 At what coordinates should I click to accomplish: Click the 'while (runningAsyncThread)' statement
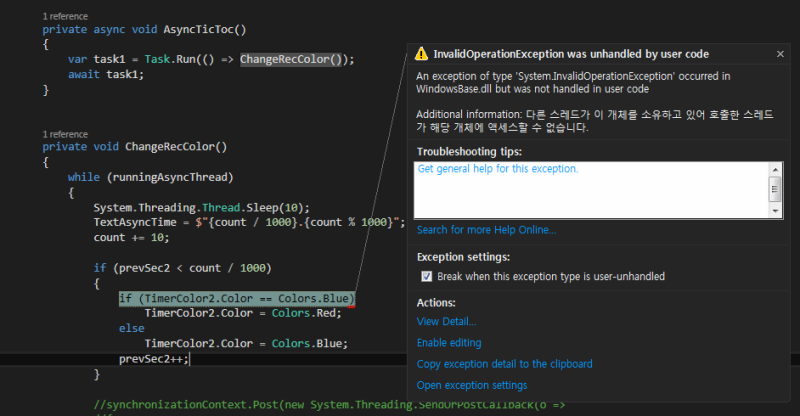pos(151,177)
